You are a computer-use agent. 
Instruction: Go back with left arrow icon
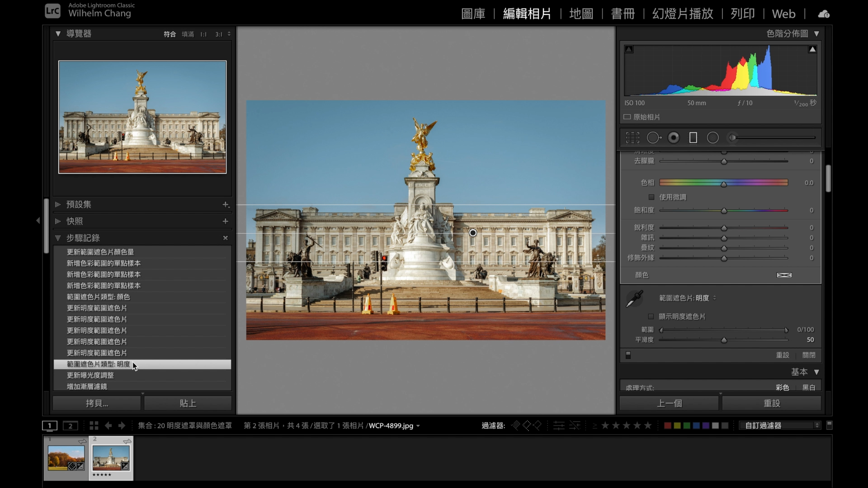108,426
